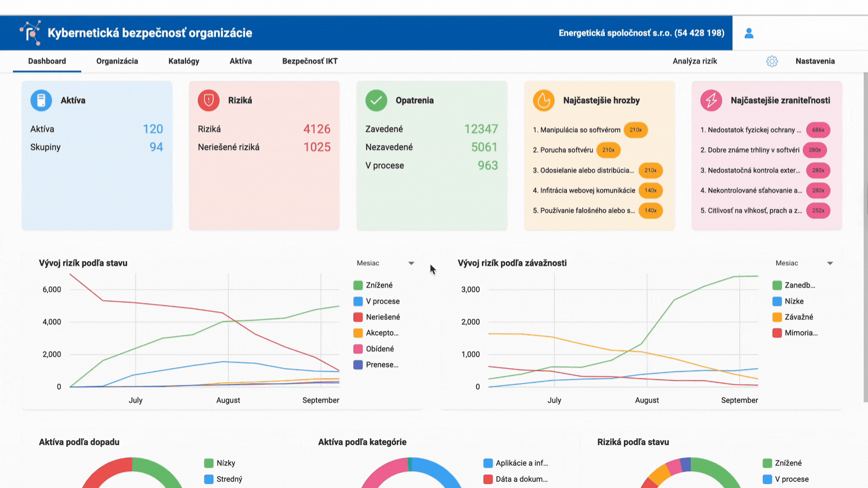Switch to the Organizácia tab
The image size is (868, 488).
(x=117, y=61)
